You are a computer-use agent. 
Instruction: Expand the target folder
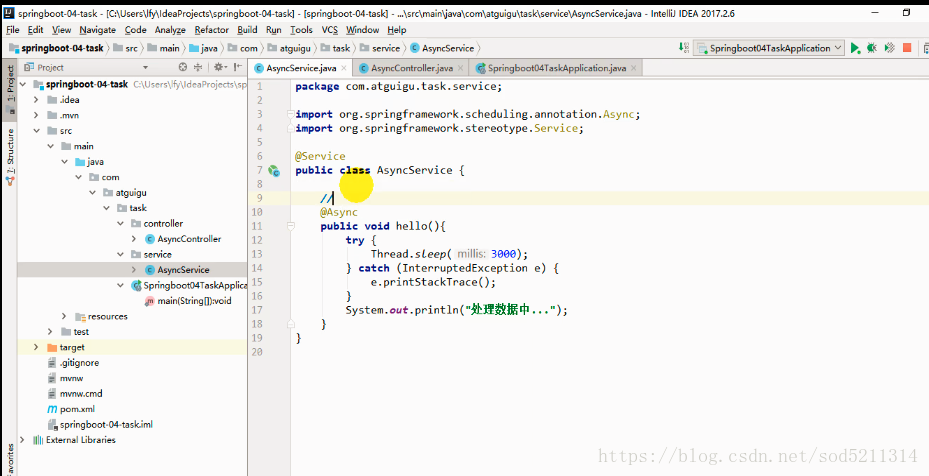pyautogui.click(x=36, y=347)
